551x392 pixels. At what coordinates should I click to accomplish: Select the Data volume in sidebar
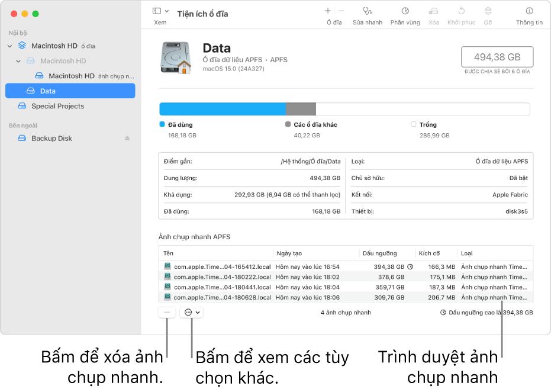(x=70, y=91)
